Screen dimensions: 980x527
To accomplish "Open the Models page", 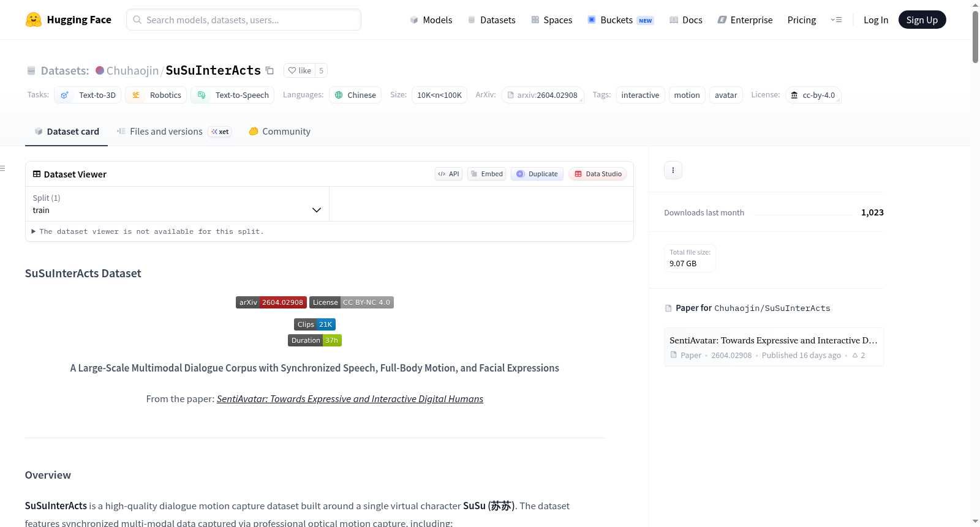I will click(431, 20).
